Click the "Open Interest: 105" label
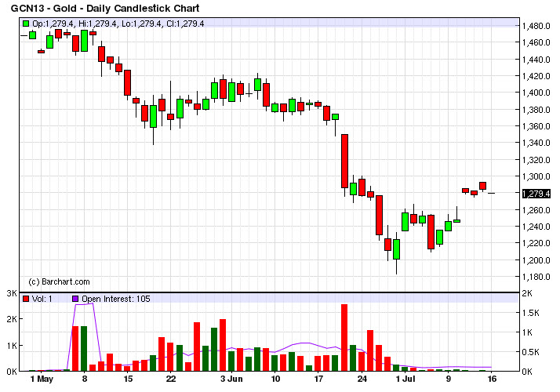Screen dimensions: 560x392 116,299
